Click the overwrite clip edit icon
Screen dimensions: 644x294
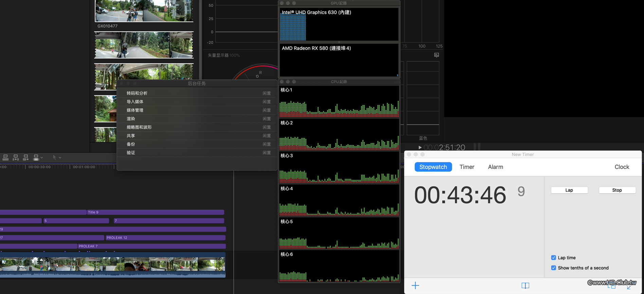[x=36, y=157]
